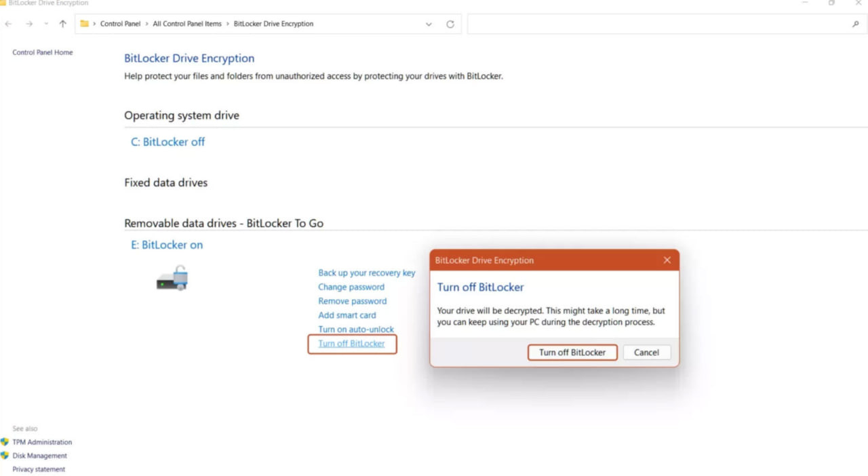Screen dimensions: 868x476
Task: Open TPM Administration via its shield icon
Action: click(x=5, y=442)
